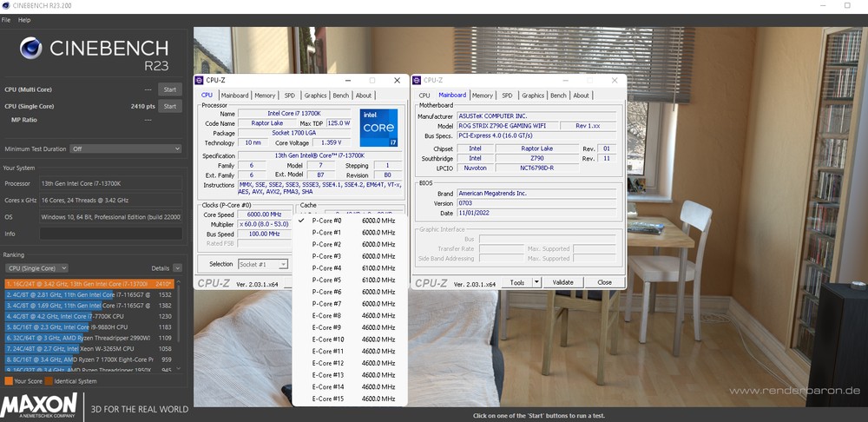Select E-Core #8 in core list
This screenshot has width=868, height=422.
350,315
